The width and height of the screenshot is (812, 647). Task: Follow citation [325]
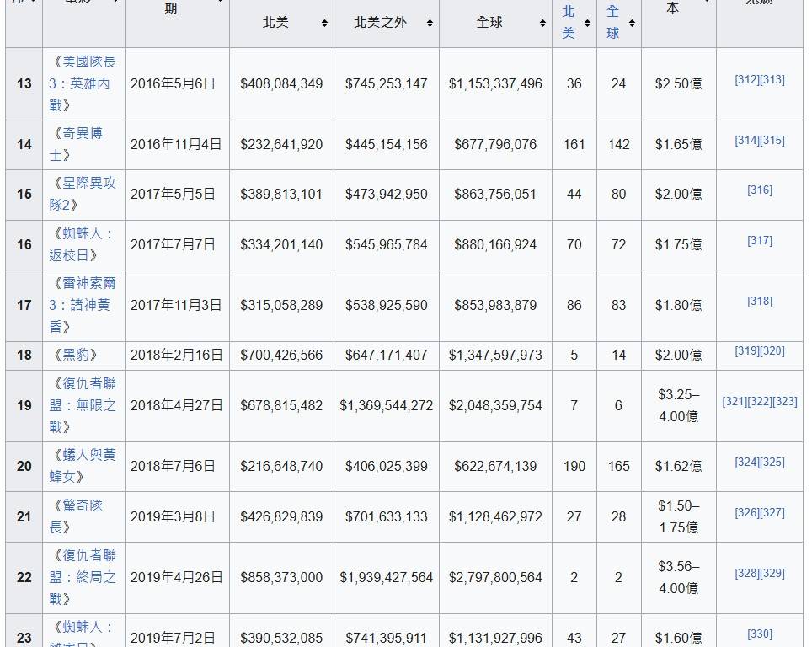(x=772, y=462)
